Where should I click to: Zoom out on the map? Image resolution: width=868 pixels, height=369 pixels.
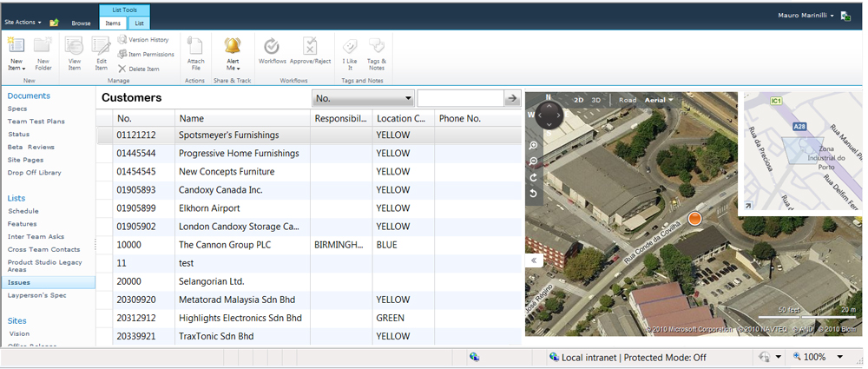534,161
